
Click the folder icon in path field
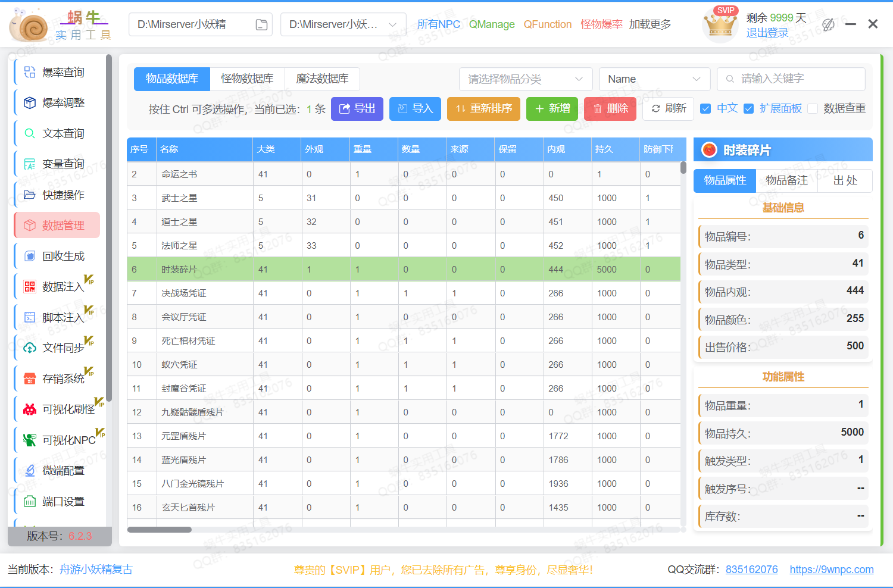coord(261,24)
